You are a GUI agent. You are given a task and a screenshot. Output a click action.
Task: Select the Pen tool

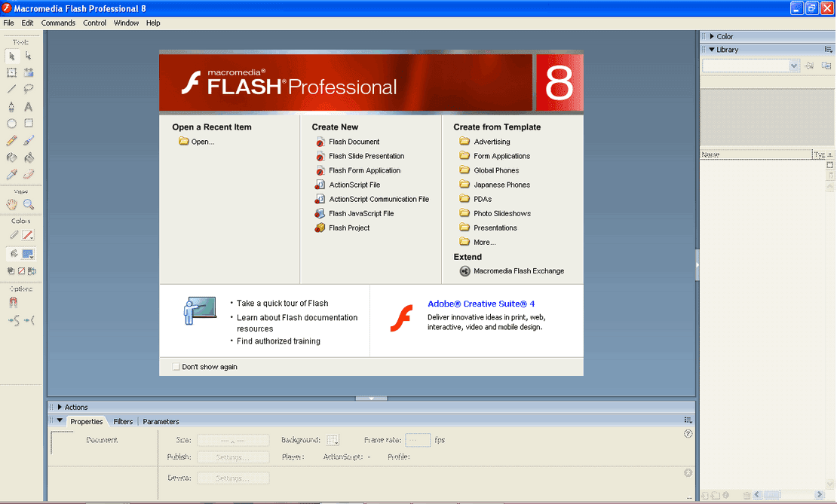12,107
